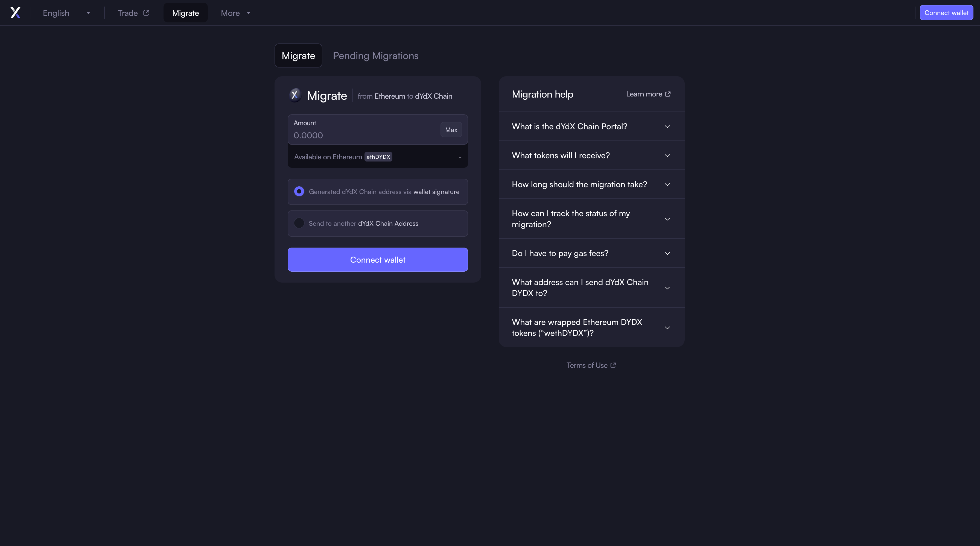
Task: Open the Terms of Use link
Action: pos(591,365)
